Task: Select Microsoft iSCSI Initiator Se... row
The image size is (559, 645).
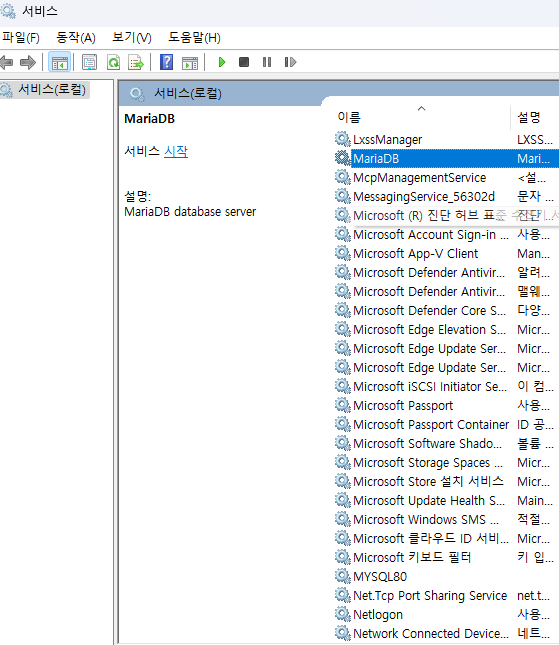Action: tap(446, 386)
